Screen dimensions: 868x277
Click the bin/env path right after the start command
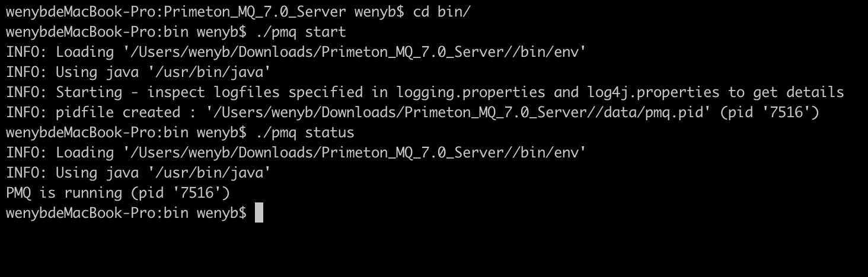pyautogui.click(x=355, y=52)
